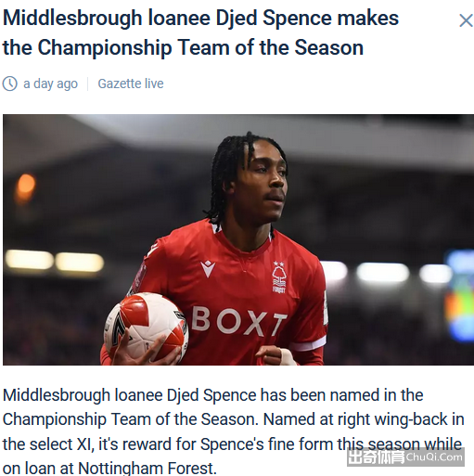This screenshot has height=476, width=474.
Task: Click the football held by the player
Action: click(x=146, y=328)
